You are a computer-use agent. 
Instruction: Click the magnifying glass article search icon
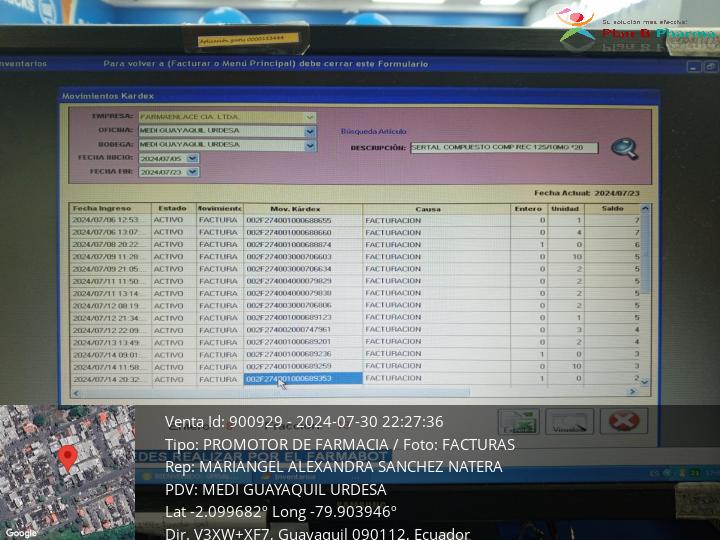coord(624,148)
